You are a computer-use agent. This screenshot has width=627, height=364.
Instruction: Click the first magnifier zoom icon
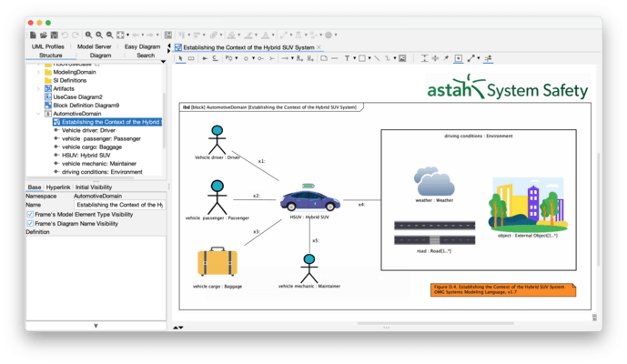pos(89,35)
